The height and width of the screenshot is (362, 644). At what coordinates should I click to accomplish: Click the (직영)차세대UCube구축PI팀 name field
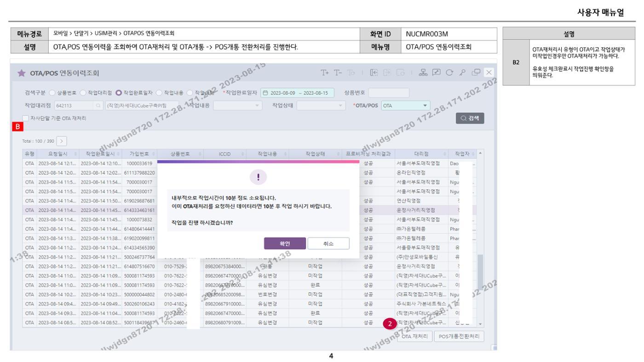coord(142,106)
